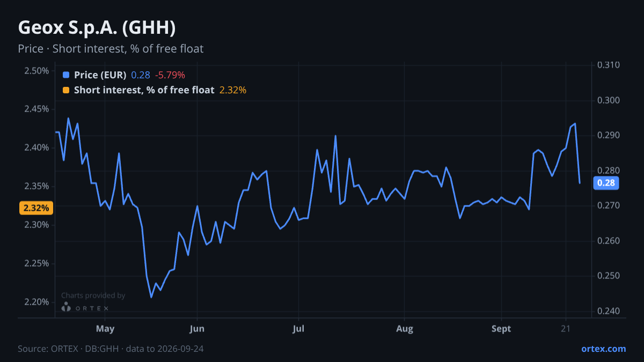Screen dimensions: 644x362
Task: Click the 2.32% short interest legend value
Action: pyautogui.click(x=233, y=90)
